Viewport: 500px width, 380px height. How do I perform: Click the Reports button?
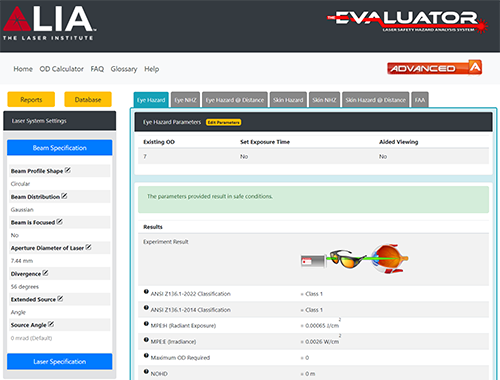coord(31,99)
